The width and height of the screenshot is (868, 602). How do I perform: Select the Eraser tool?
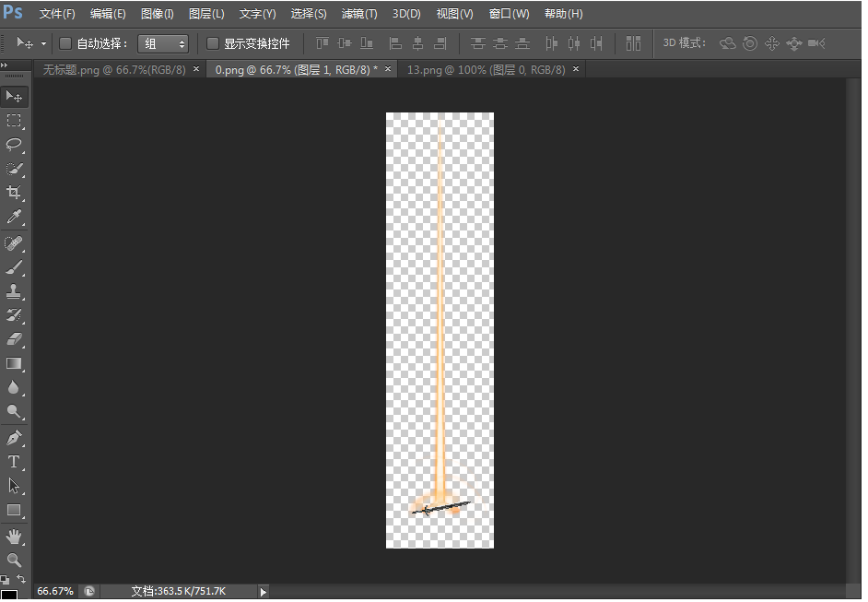click(15, 339)
